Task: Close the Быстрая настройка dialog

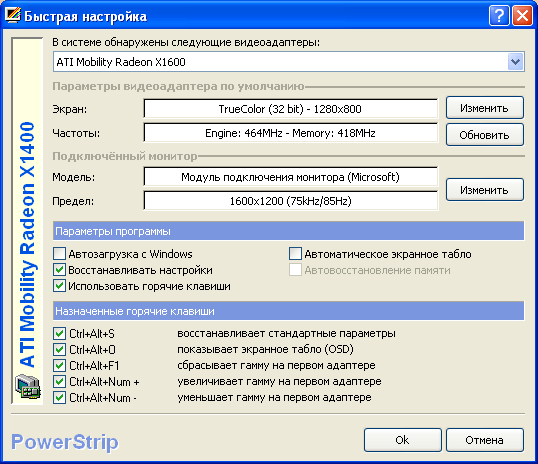Action: 522,15
